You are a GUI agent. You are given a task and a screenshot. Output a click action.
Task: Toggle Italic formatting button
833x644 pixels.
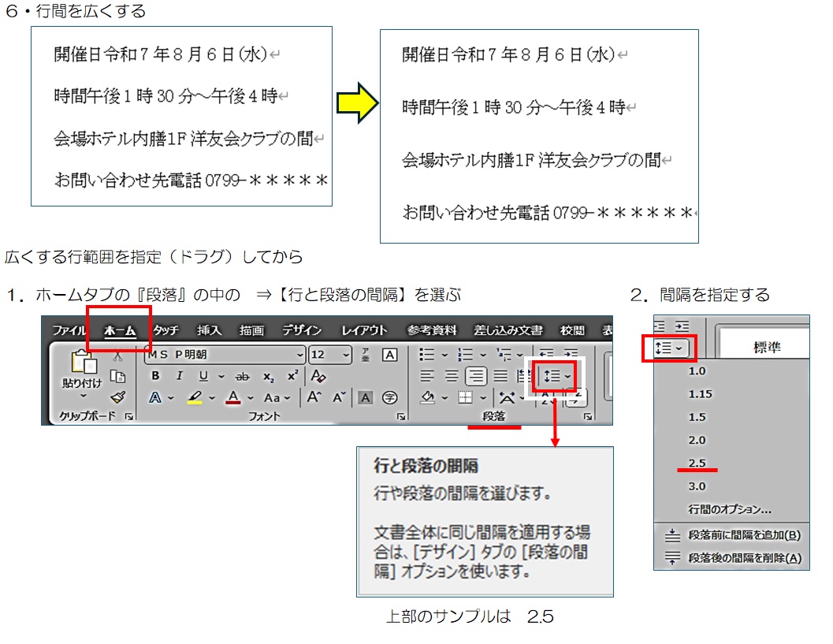[x=179, y=377]
